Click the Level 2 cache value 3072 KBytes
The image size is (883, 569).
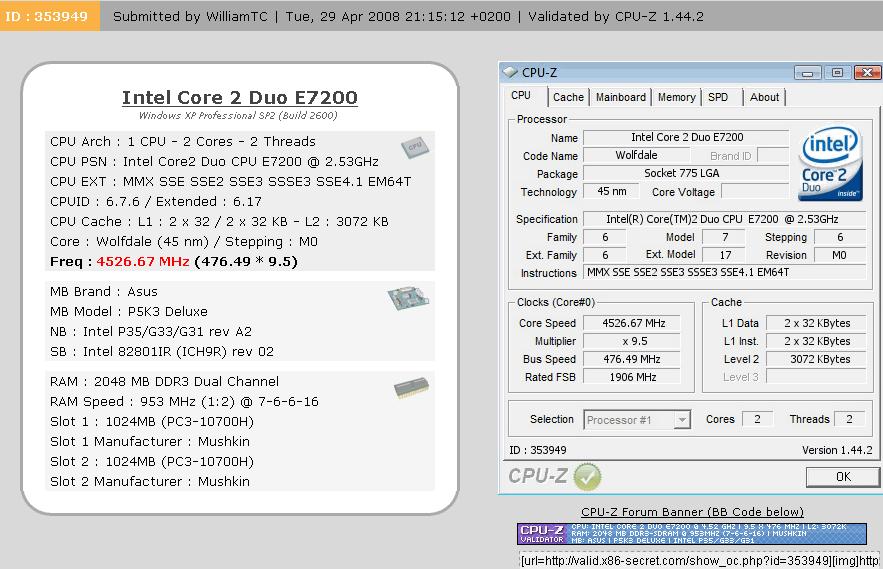coord(818,359)
